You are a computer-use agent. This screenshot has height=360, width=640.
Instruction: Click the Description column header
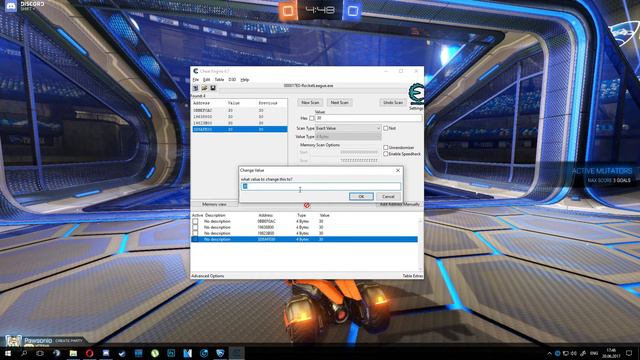tap(215, 215)
